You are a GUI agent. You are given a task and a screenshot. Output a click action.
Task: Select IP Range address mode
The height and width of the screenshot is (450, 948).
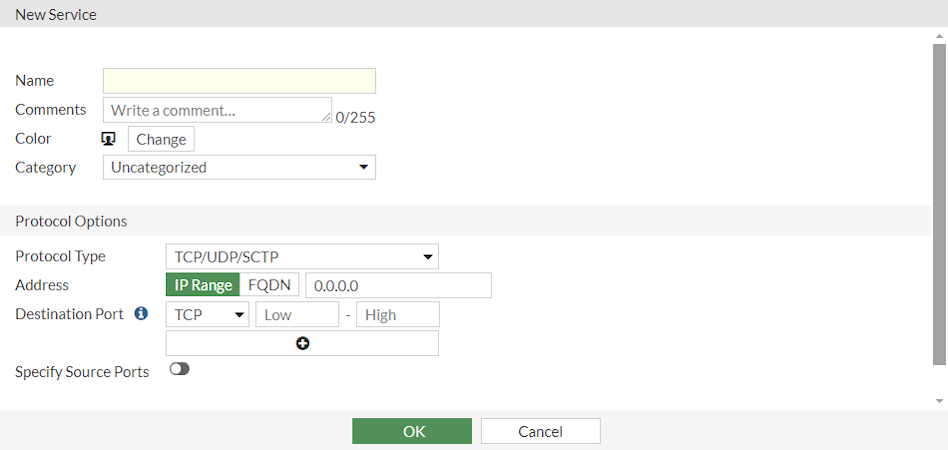tap(203, 285)
